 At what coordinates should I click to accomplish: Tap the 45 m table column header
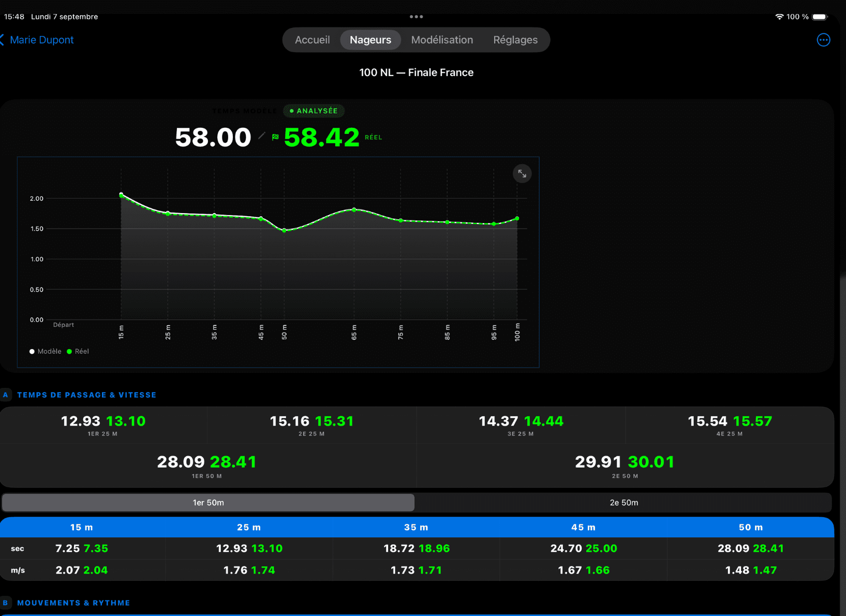[583, 528]
